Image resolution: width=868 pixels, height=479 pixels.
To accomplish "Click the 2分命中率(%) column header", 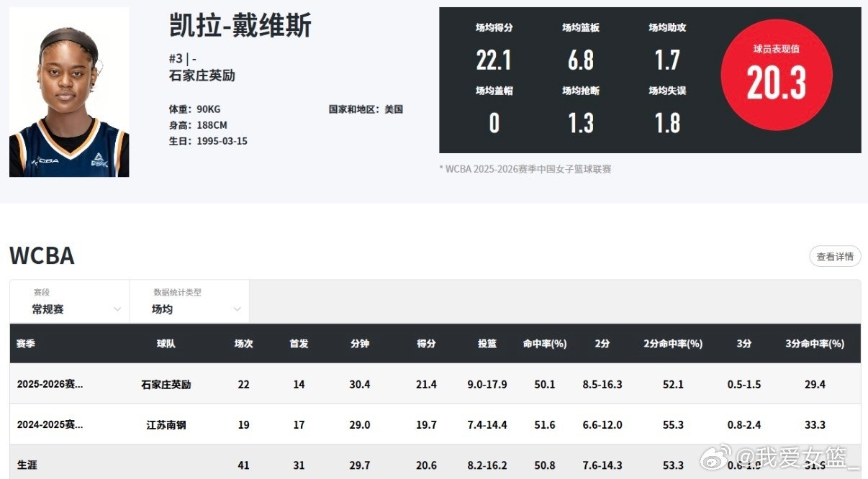I will pyautogui.click(x=673, y=344).
